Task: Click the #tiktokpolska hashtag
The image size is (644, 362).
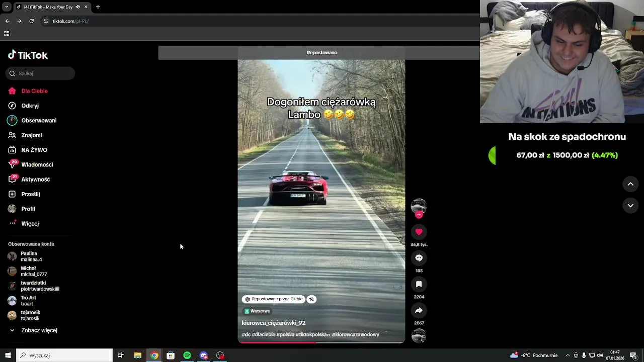Action: tap(312, 335)
